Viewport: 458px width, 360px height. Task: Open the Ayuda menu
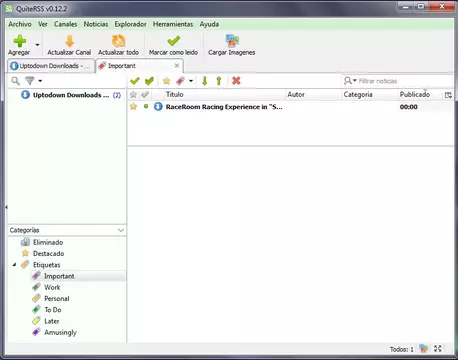209,24
